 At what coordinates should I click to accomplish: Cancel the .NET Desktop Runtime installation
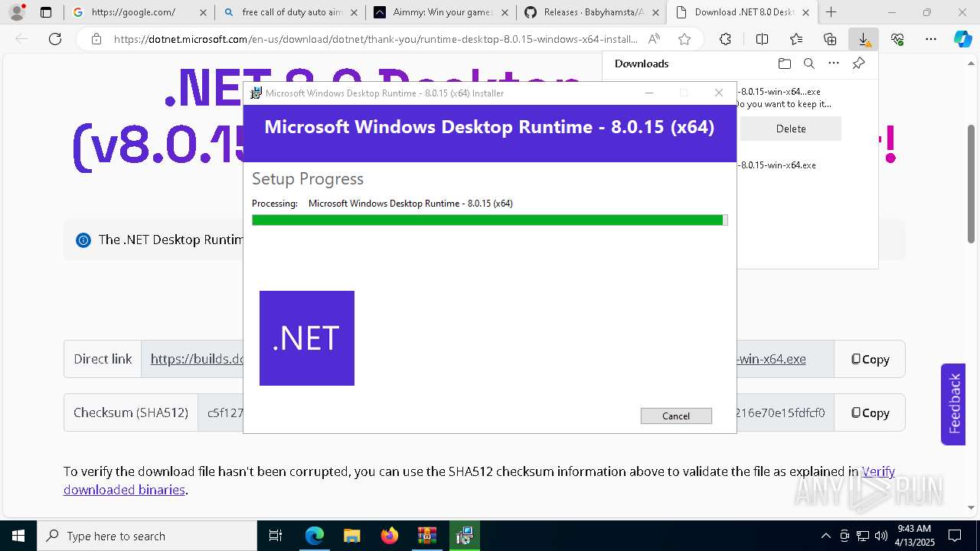point(676,416)
